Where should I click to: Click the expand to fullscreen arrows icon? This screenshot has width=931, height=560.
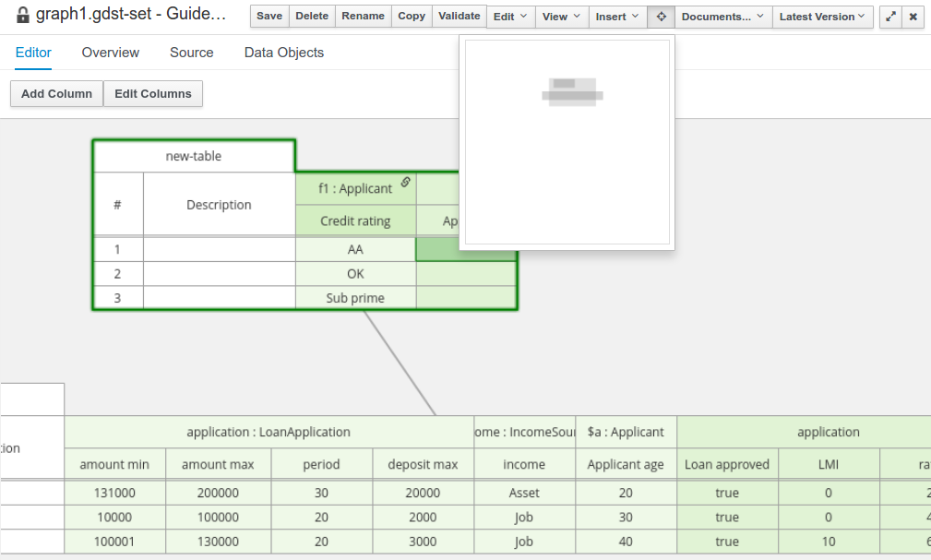(890, 17)
